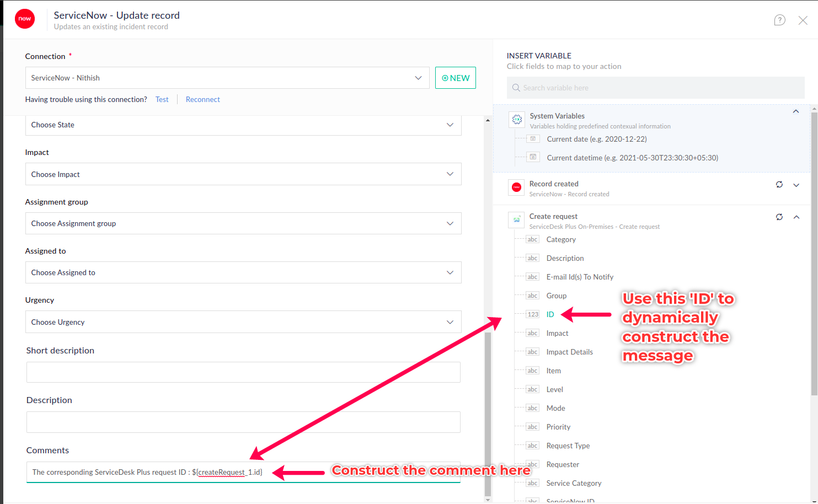Viewport: 818px width, 504px height.
Task: Click the abc type icon beside Impact variable
Action: coord(532,333)
